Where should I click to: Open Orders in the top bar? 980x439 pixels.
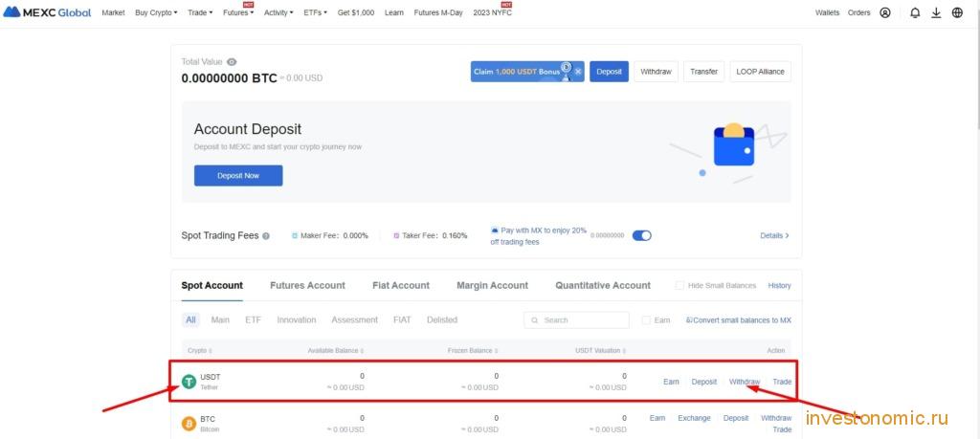point(858,12)
